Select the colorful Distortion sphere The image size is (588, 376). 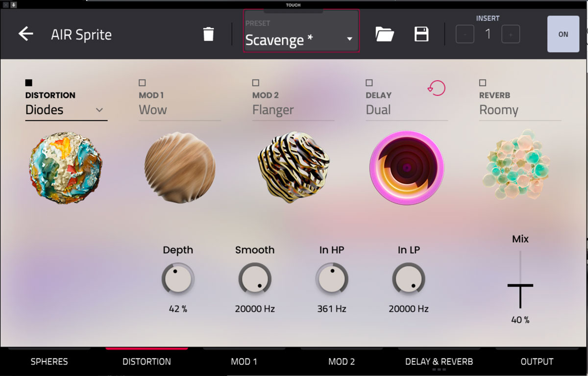coord(66,168)
